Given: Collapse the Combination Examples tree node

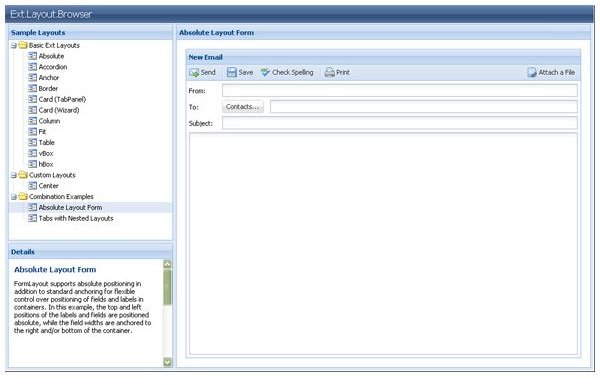Looking at the screenshot, I should (x=14, y=197).
